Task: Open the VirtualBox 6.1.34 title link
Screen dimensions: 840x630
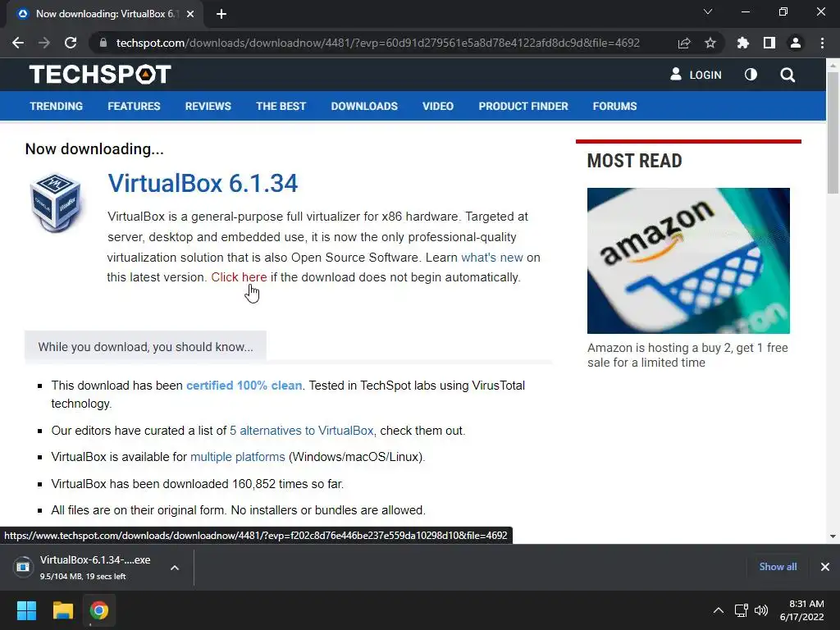Action: pos(203,183)
